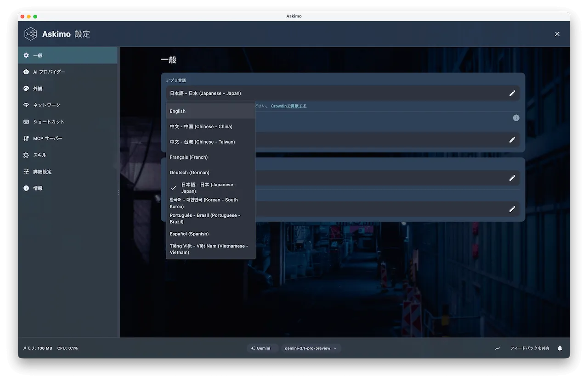Choose English from the language list
Viewport: 588px width, 382px height.
coord(210,111)
